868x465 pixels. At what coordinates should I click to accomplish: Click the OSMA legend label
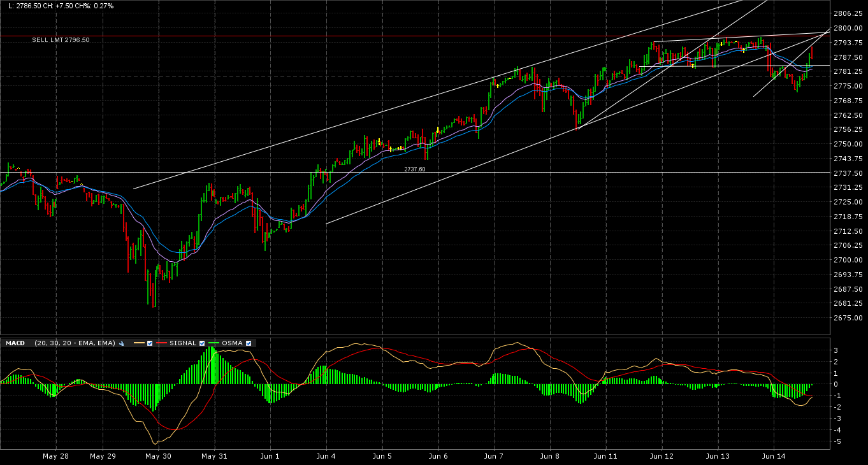[232, 343]
